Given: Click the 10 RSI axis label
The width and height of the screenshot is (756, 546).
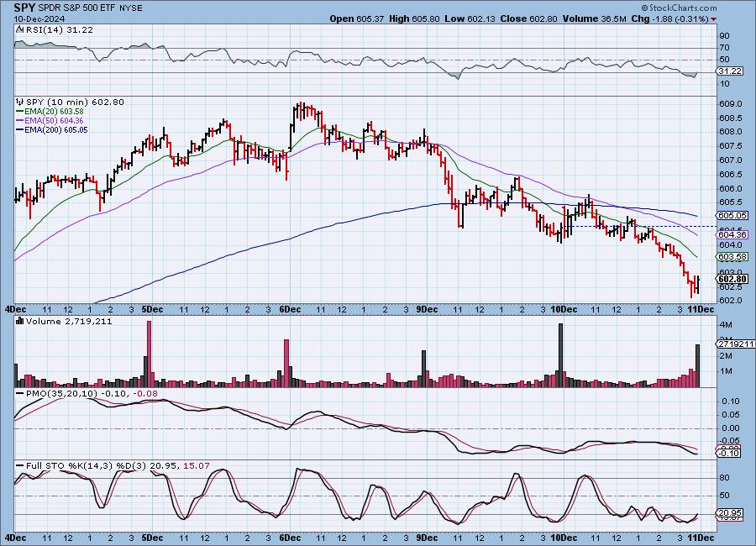Looking at the screenshot, I should pyautogui.click(x=724, y=84).
